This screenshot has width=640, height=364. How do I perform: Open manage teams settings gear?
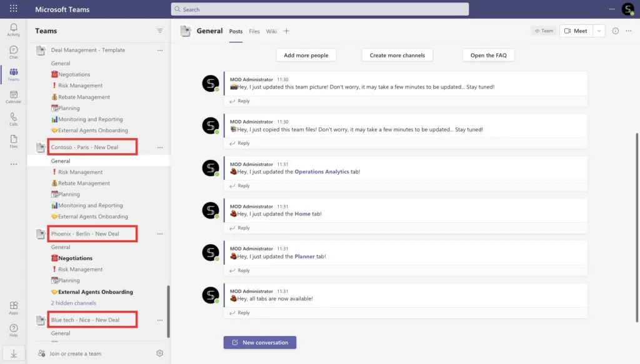tap(159, 353)
